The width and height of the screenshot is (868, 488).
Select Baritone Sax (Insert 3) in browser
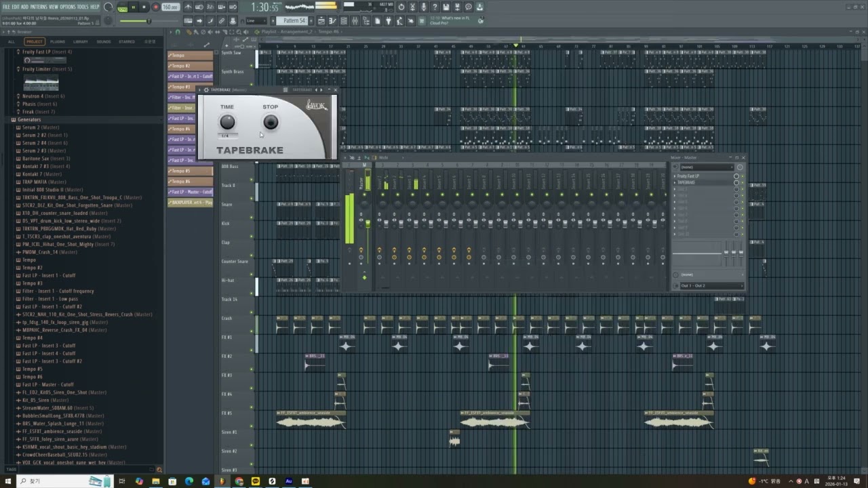tap(45, 159)
